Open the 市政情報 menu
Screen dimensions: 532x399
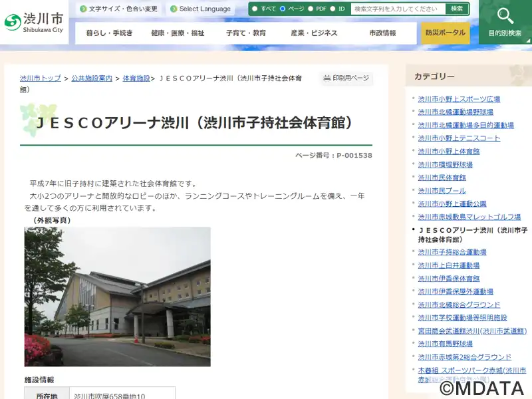[x=382, y=33]
